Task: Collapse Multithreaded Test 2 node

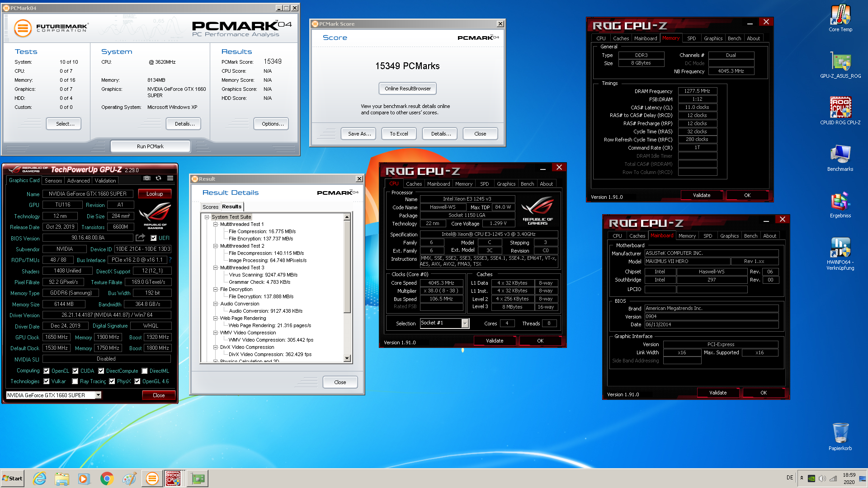Action: [216, 246]
